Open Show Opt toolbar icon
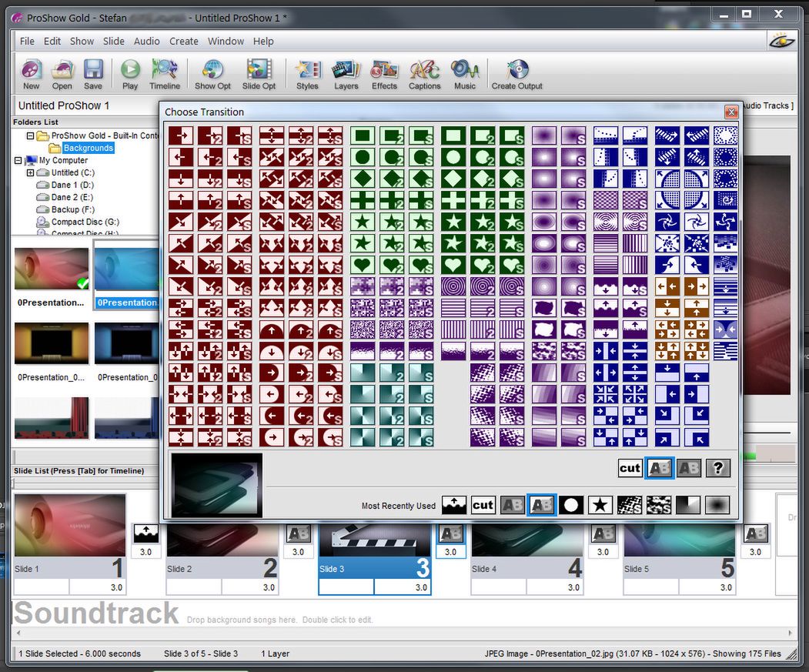This screenshot has width=809, height=672. 212,75
